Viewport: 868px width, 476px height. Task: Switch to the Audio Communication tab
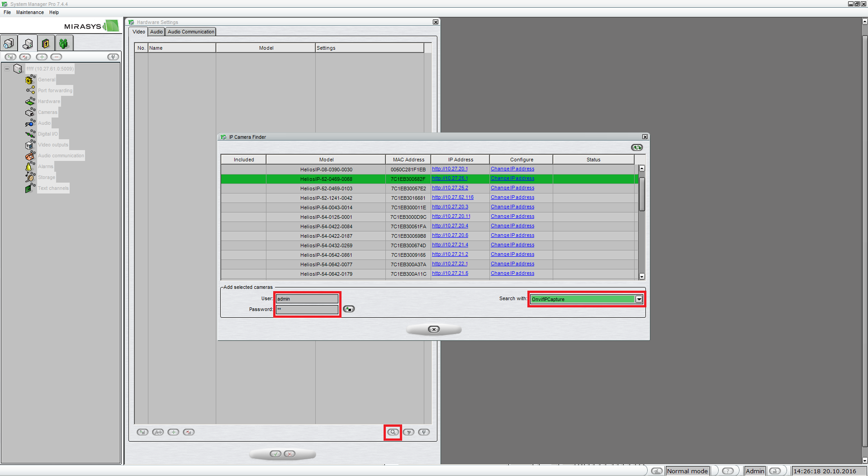(x=191, y=32)
